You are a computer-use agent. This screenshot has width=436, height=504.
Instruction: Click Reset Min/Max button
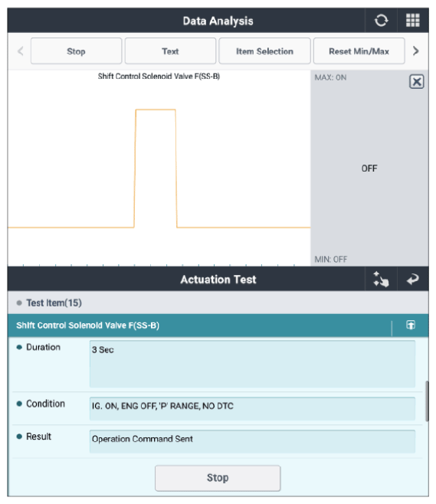(x=359, y=51)
